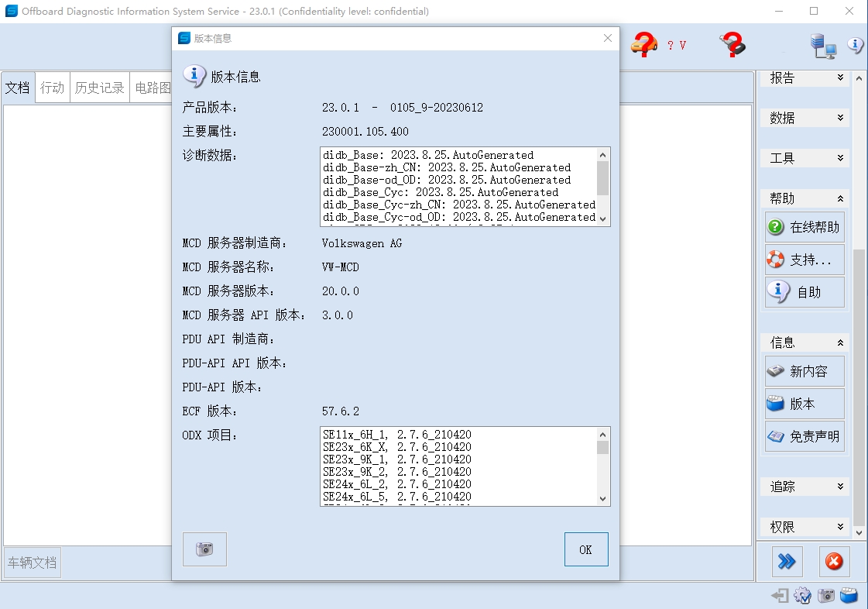Screen dimensions: 868x609
Task: Click 230001.105.400 main attribute value
Action: (x=365, y=132)
